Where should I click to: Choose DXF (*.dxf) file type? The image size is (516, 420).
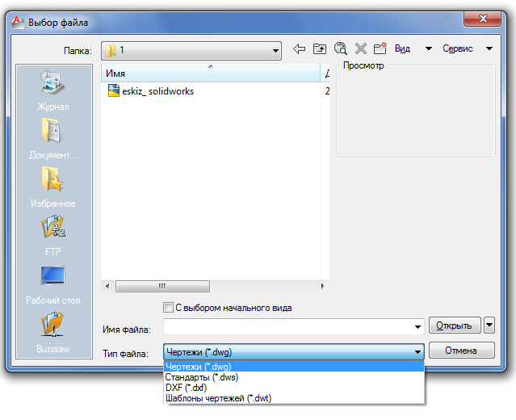294,388
